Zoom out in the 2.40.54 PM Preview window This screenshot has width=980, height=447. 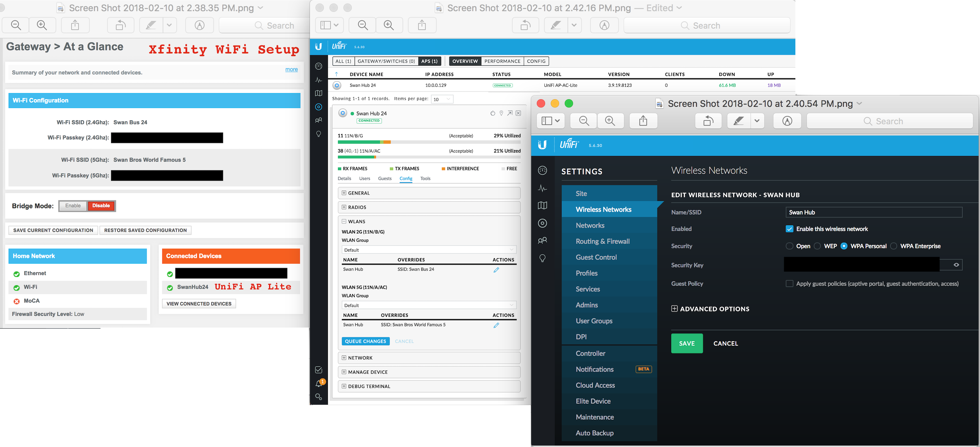pos(584,121)
